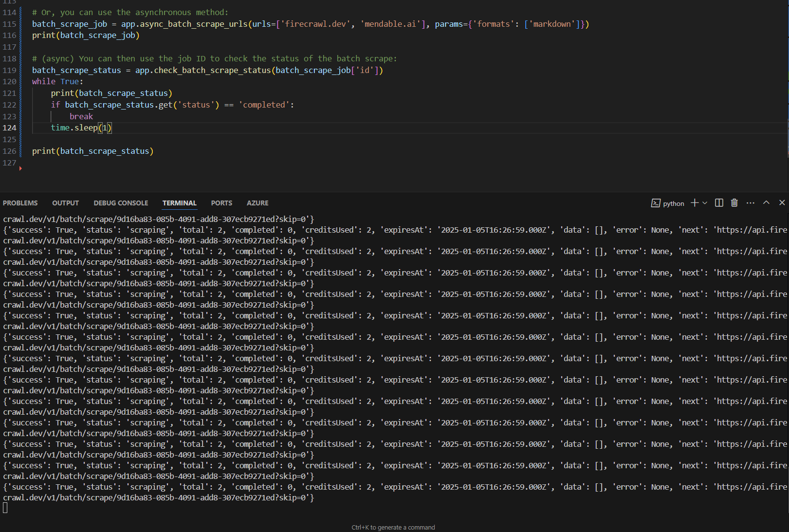Click line number 119 in the gutter

[10, 70]
